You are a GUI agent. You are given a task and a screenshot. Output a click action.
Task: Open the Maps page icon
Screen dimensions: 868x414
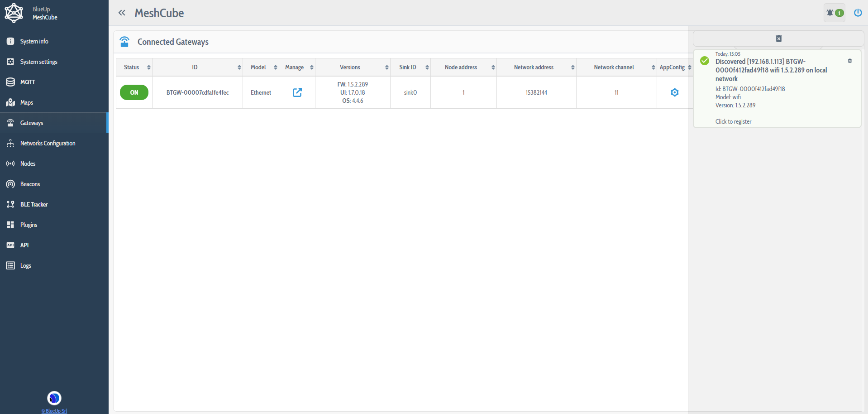[x=10, y=102]
